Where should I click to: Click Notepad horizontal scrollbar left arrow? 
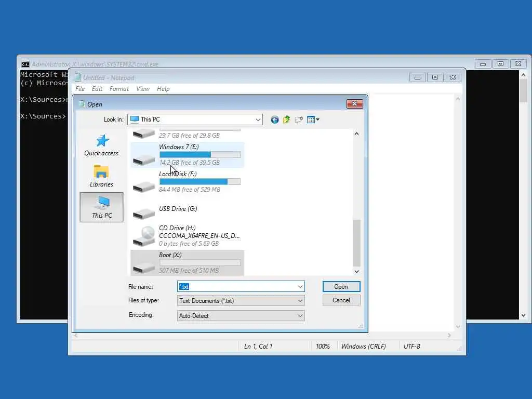[x=76, y=335]
